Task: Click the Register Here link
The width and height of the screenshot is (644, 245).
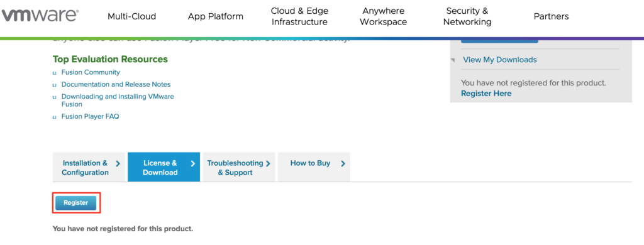Action: point(486,94)
